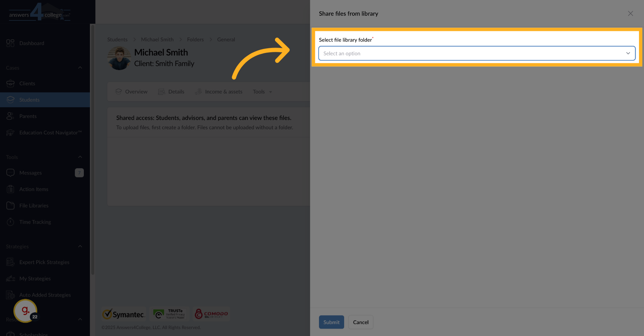This screenshot has width=644, height=336.
Task: Switch to the Details tab
Action: tap(176, 91)
